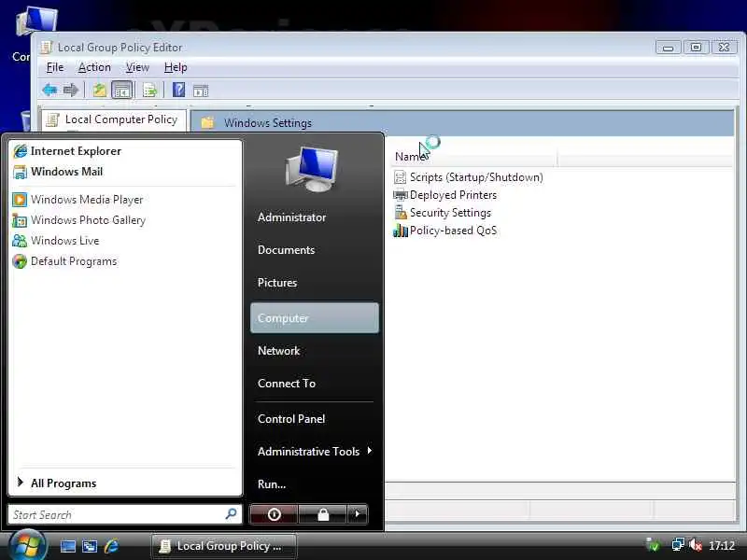Click the search magnifier icon
747x560 pixels.
click(231, 514)
